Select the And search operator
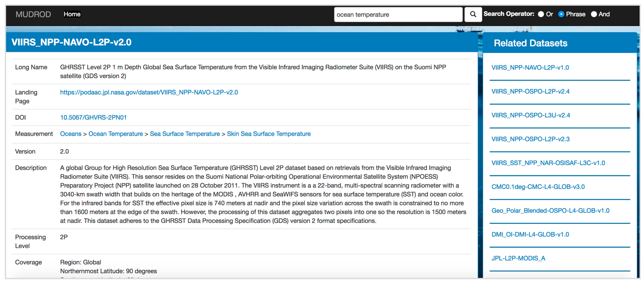This screenshot has width=644, height=284. pos(594,14)
